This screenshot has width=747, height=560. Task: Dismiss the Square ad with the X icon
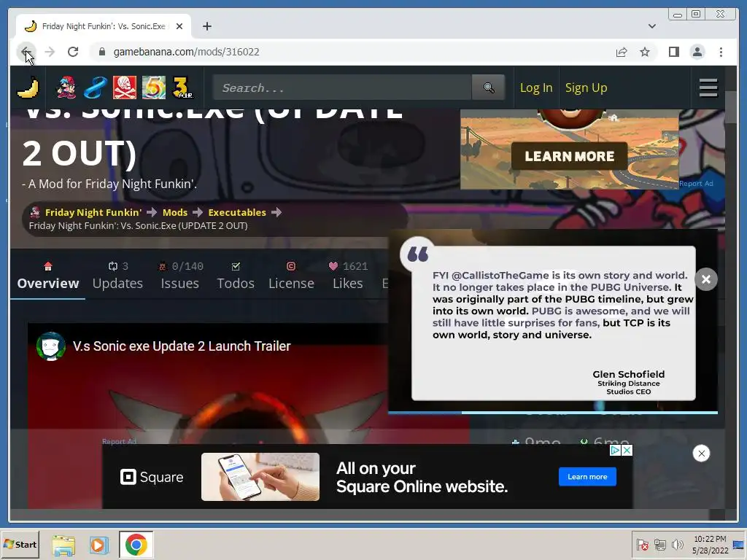pos(627,450)
